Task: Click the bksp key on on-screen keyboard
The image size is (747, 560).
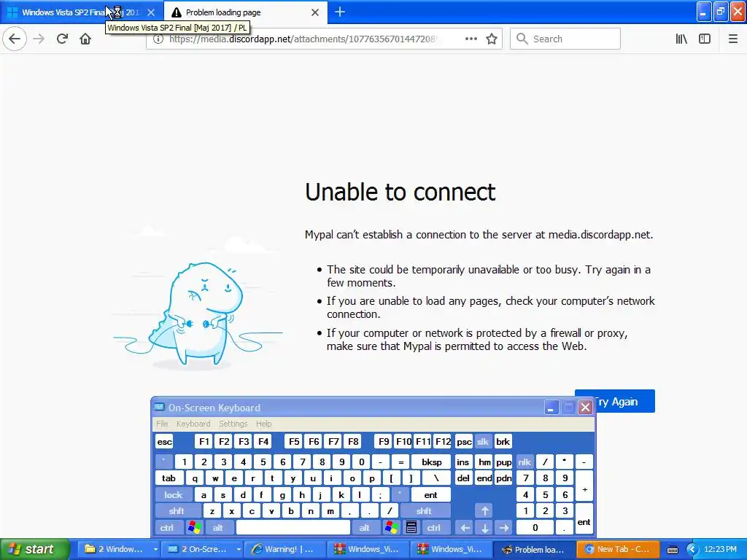Action: [431, 462]
